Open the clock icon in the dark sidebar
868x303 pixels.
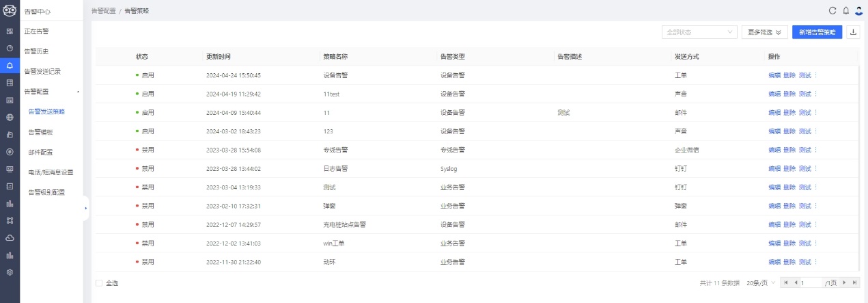(10, 49)
